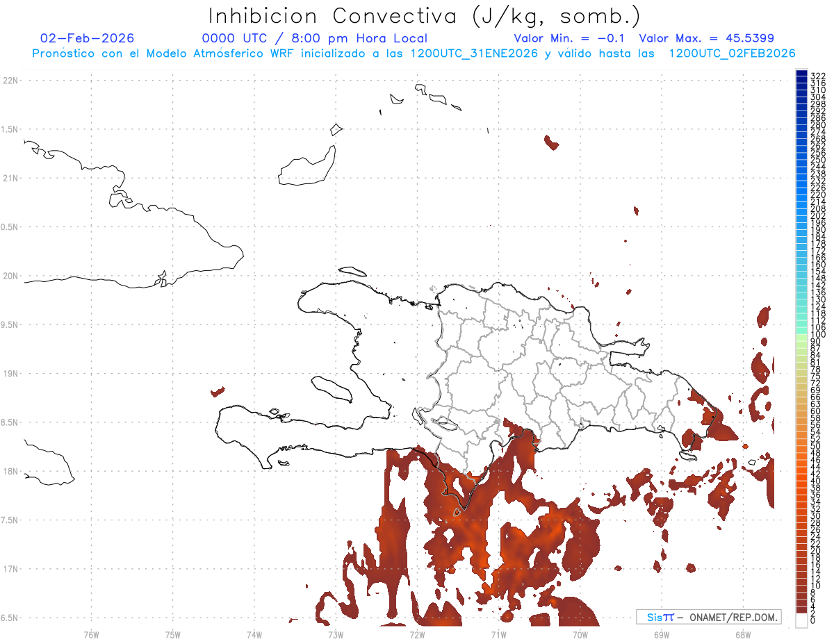Click the valid-until time '1200UTC_02FEB2026'
Image resolution: width=834 pixels, height=644 pixels.
coord(732,53)
